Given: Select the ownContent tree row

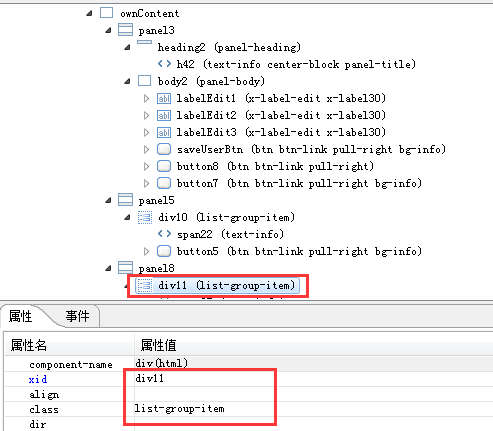Looking at the screenshot, I should pos(150,13).
